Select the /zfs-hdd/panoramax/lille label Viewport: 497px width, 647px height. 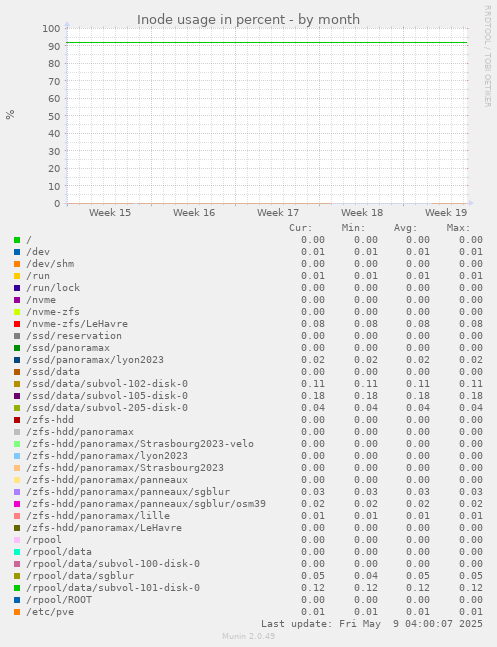(98, 516)
